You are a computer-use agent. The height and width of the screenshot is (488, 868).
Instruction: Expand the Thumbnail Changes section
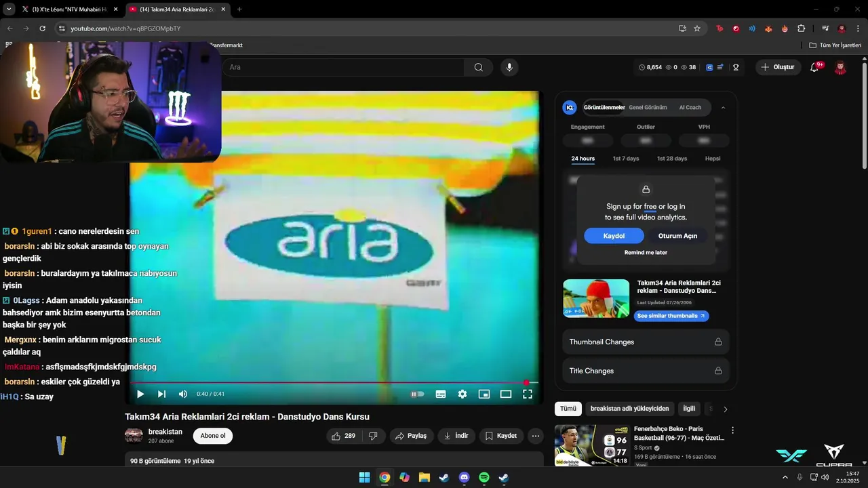point(646,342)
